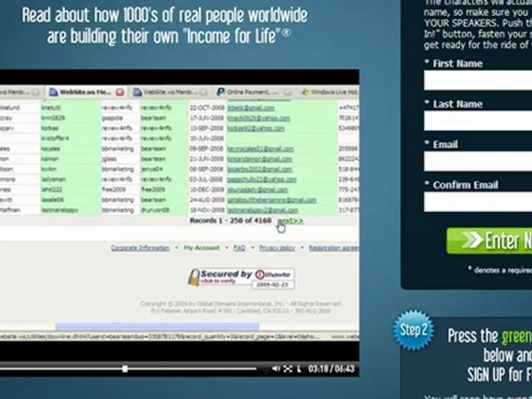Click the date 24-AUG-2008
The height and width of the screenshot is (399, 532).
[x=207, y=200]
